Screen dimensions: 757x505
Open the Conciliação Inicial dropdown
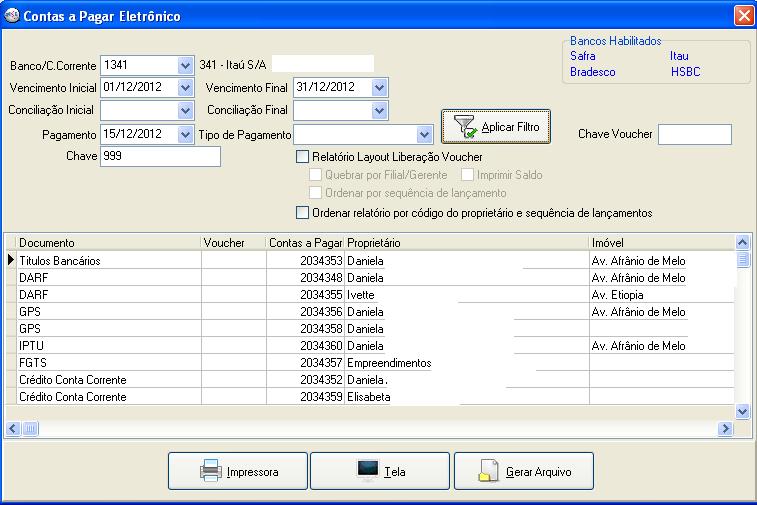[x=185, y=111]
